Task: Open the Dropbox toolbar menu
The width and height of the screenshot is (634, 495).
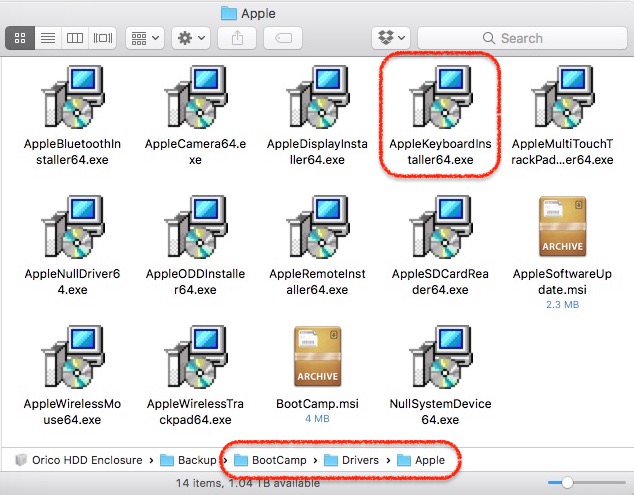Action: (391, 38)
